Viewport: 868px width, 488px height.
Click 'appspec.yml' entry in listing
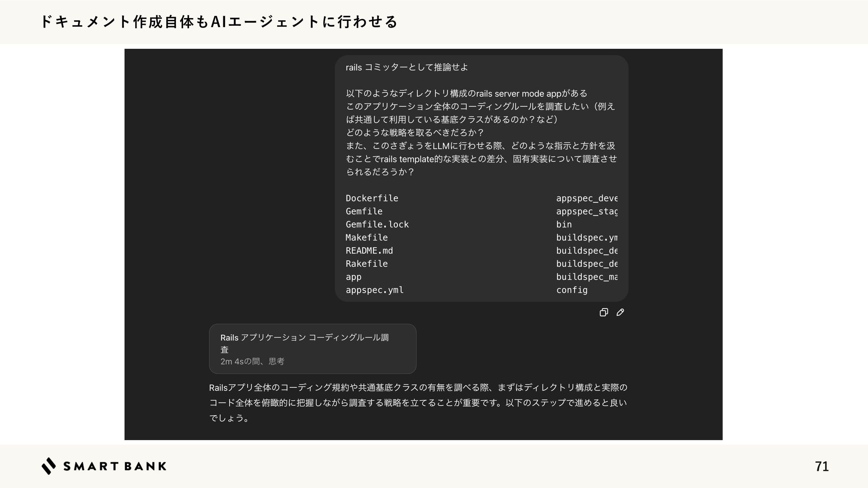click(374, 290)
